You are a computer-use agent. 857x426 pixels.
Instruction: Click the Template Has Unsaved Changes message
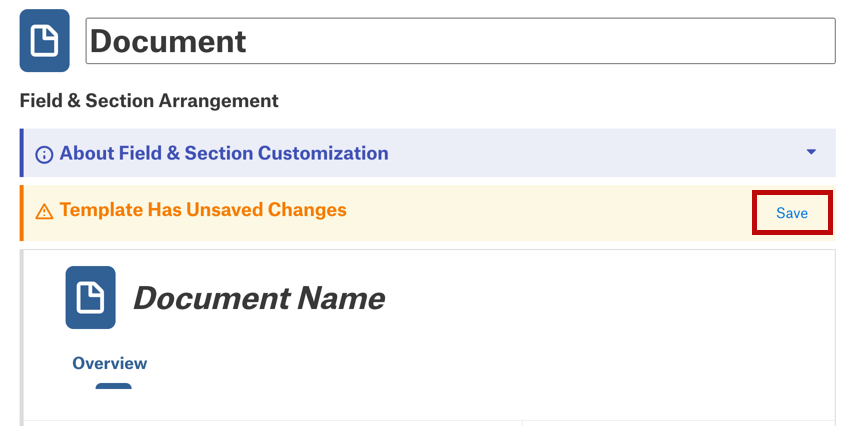point(203,209)
